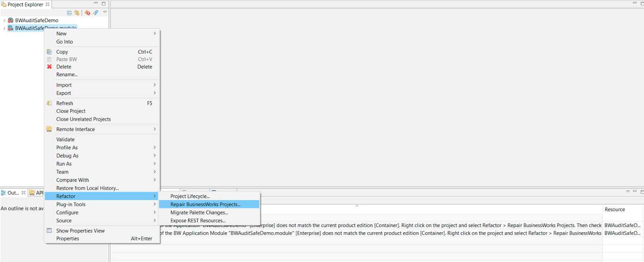The width and height of the screenshot is (644, 262).
Task: Select Migrate Palette Changes...
Action: point(209,212)
